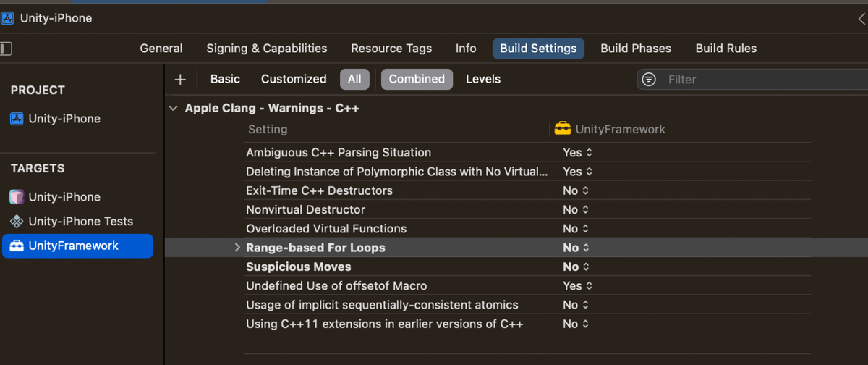Click the Unity-iPhone project icon under PROJECT
The height and width of the screenshot is (365, 868).
17,119
